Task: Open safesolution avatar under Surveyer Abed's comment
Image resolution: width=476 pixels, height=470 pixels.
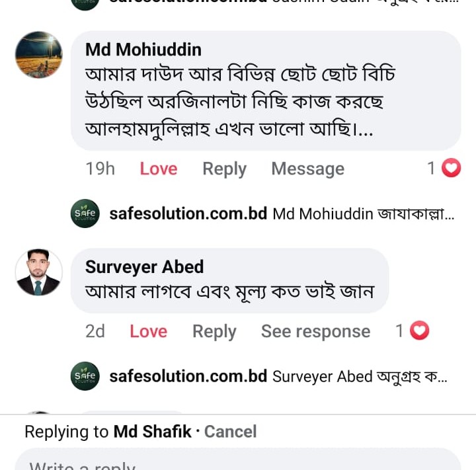Action: (85, 376)
